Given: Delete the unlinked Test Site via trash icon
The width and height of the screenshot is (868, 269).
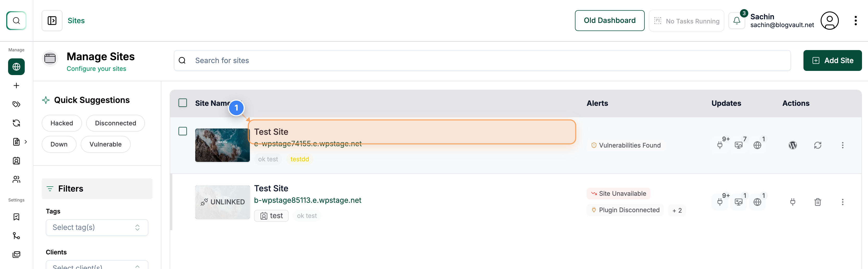Looking at the screenshot, I should point(818,202).
